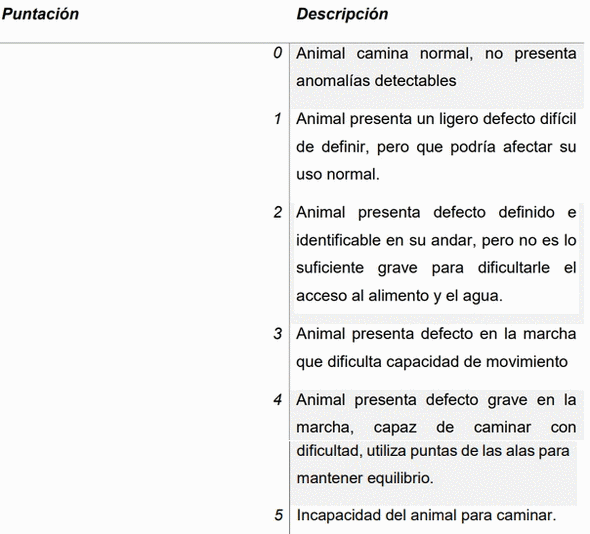Viewport: 590px width, 534px height.
Task: Click 'que dificulta capacidad de movimiento'
Action: (x=432, y=362)
